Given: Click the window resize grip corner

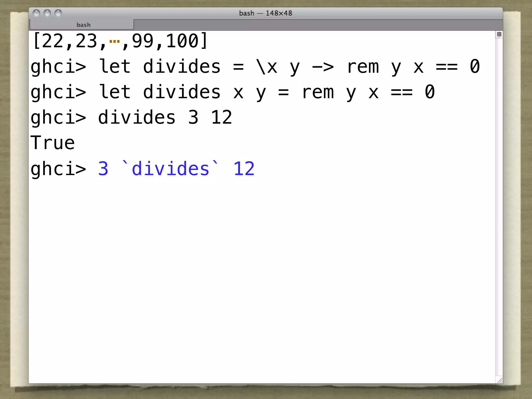Looking at the screenshot, I should tap(499, 380).
